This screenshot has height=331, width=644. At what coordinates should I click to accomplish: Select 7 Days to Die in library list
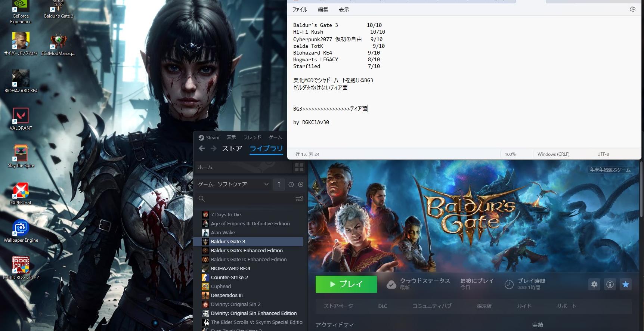click(248, 214)
